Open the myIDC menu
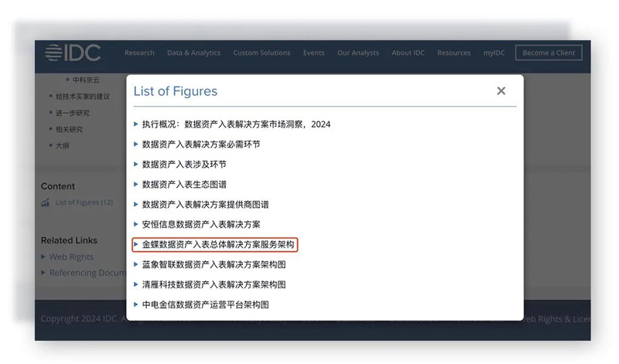The height and width of the screenshot is (364, 619). point(493,53)
